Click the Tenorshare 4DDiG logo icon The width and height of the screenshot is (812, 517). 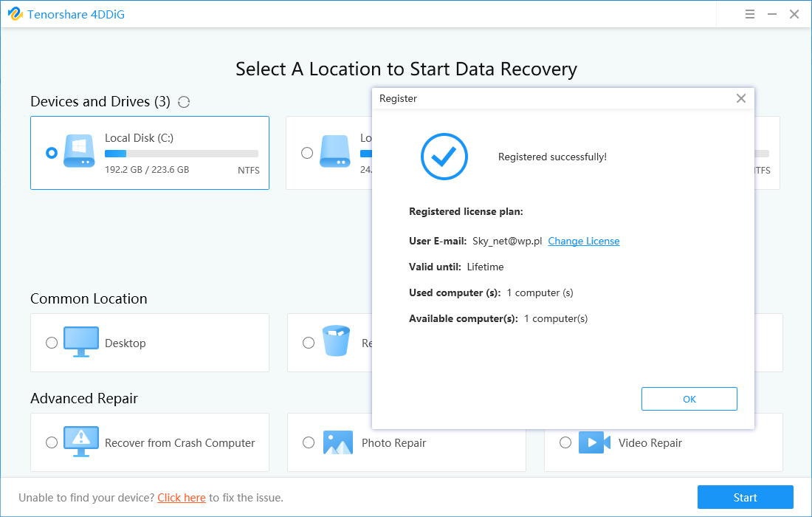click(x=15, y=14)
